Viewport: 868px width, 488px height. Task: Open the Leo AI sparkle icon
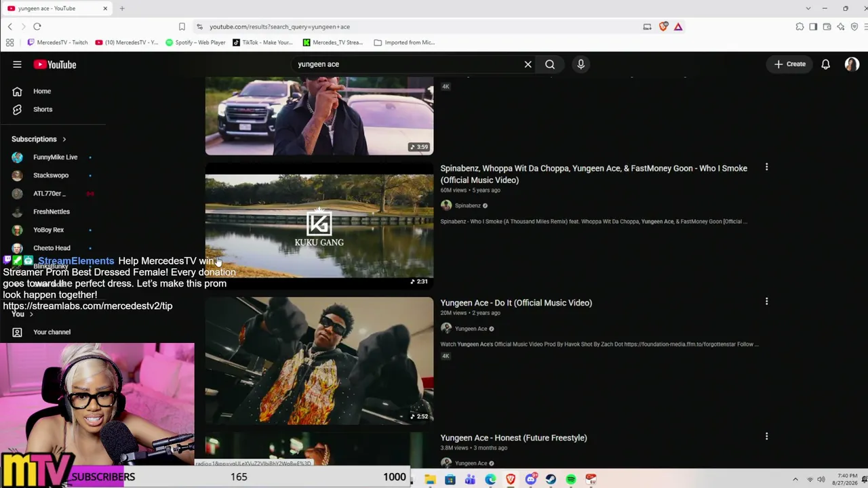tap(841, 26)
